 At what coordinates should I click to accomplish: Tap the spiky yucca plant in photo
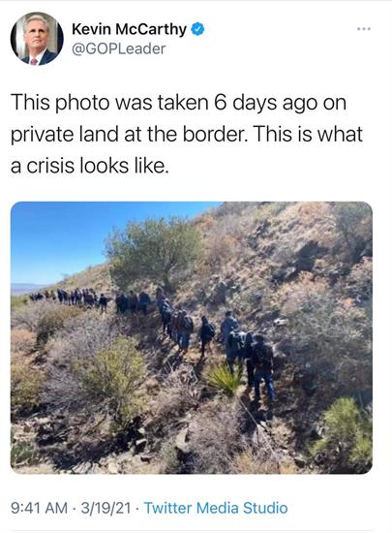[225, 380]
